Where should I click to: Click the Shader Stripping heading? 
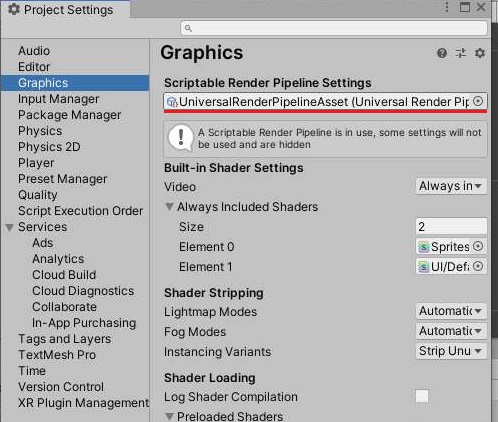[214, 293]
